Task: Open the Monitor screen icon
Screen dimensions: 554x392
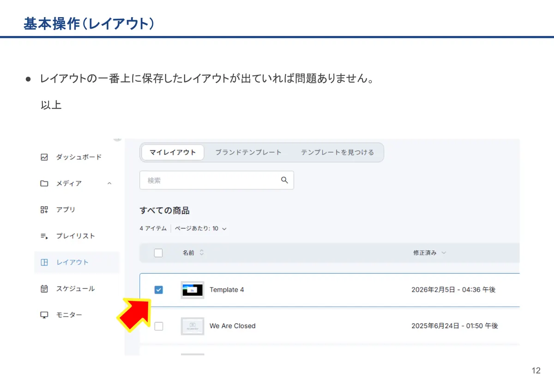Action: click(44, 315)
